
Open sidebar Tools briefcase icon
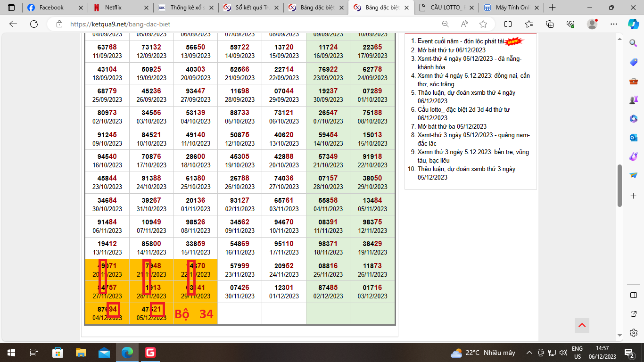pyautogui.click(x=633, y=81)
